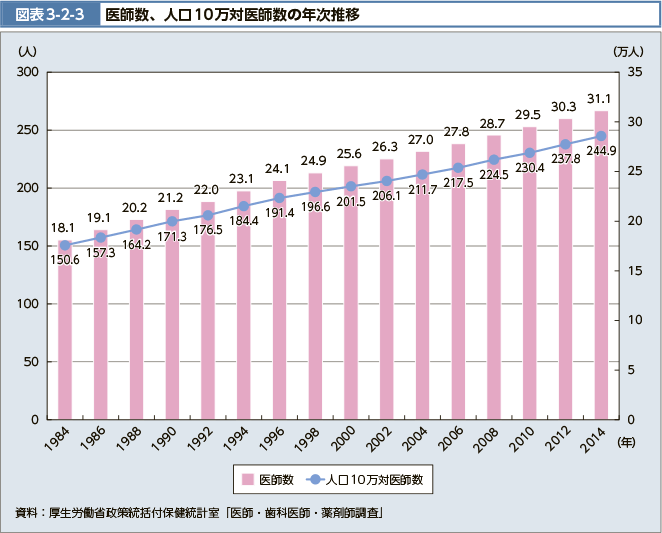The image size is (662, 533).
Task: Click the 図表3-2-3 title badge
Action: 46,16
